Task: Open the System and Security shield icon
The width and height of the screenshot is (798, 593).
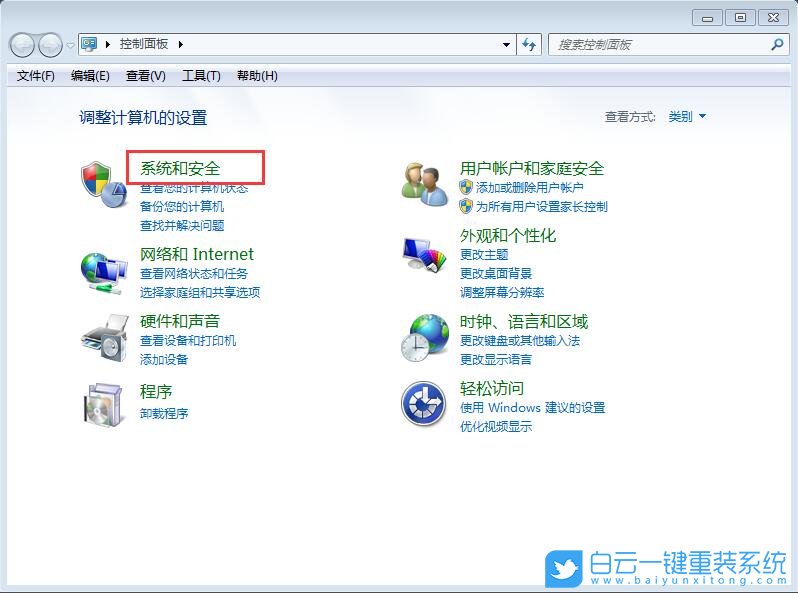Action: tap(104, 184)
